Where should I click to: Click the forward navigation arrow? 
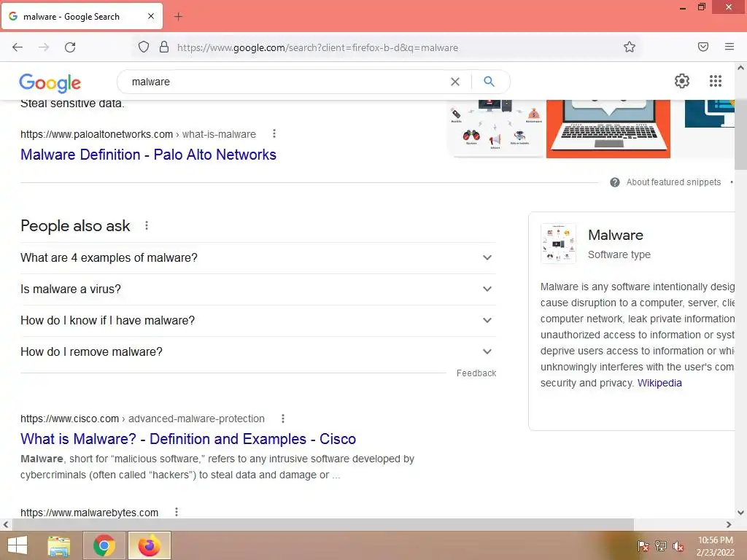click(x=44, y=47)
